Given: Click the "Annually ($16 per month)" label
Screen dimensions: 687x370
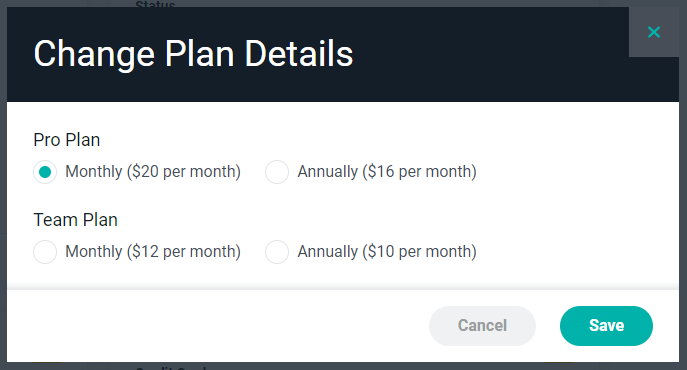Looking at the screenshot, I should point(387,171).
